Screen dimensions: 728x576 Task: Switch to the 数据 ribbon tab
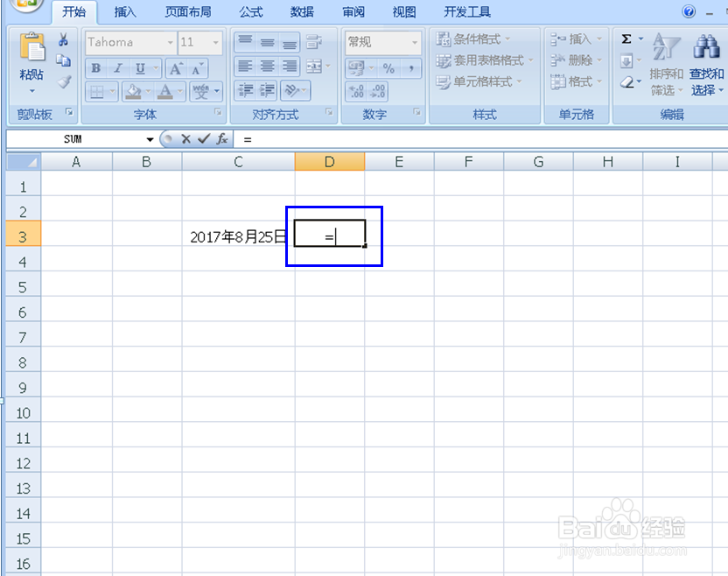click(302, 12)
